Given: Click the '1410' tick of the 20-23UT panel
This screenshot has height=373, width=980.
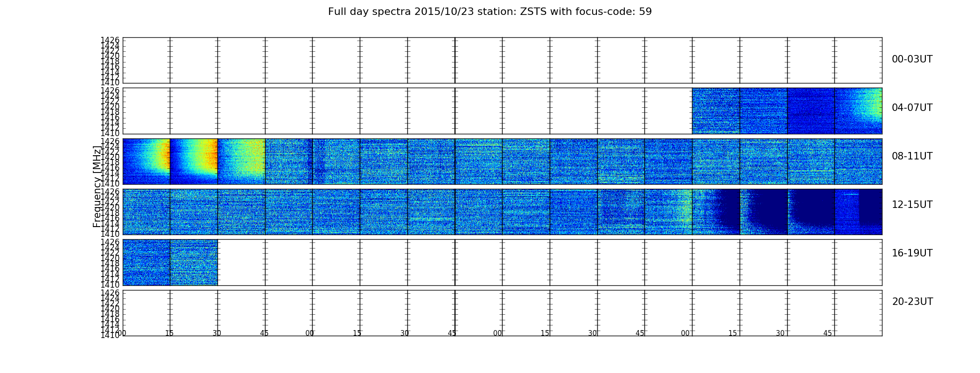Looking at the screenshot, I should click(x=110, y=335).
